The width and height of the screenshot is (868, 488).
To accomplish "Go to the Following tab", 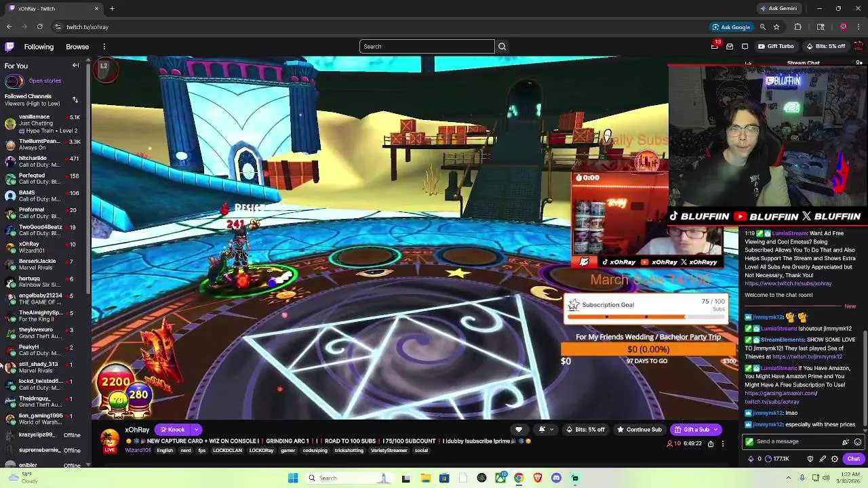I will pos(39,47).
